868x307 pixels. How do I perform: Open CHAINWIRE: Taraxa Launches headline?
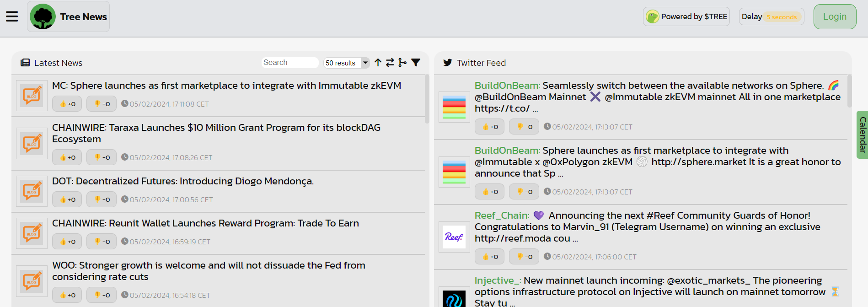pos(216,133)
